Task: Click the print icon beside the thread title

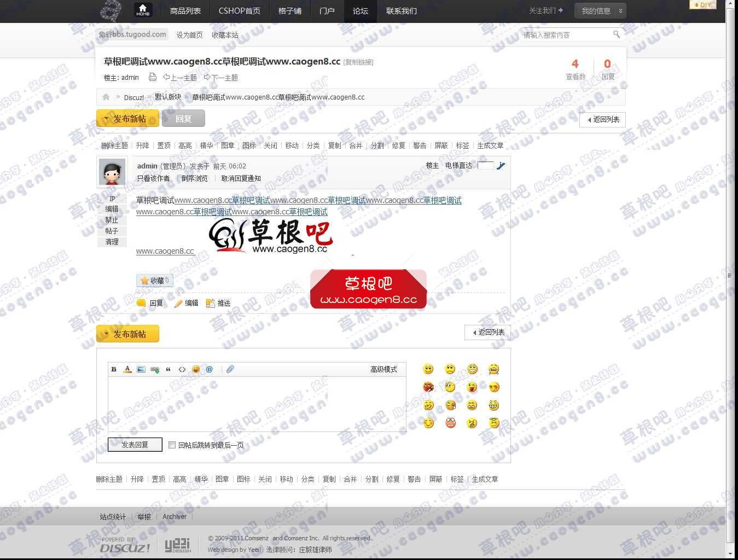Action: (x=152, y=77)
